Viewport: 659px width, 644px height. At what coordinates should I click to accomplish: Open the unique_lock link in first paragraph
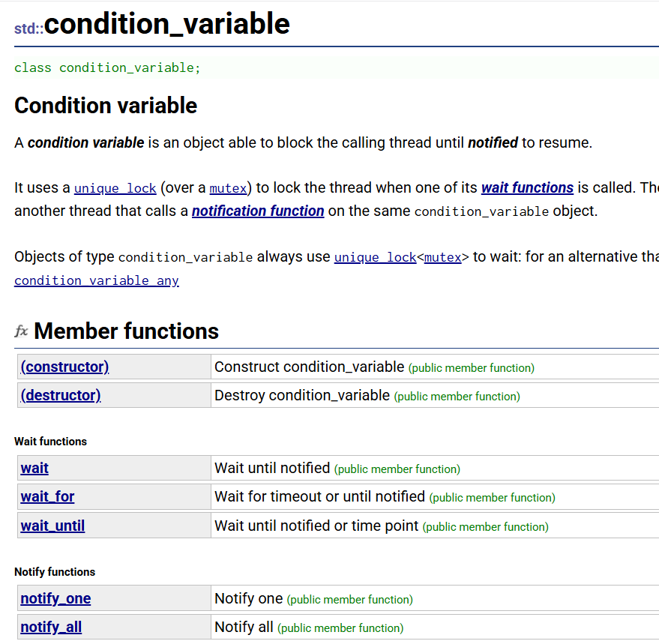tap(115, 188)
